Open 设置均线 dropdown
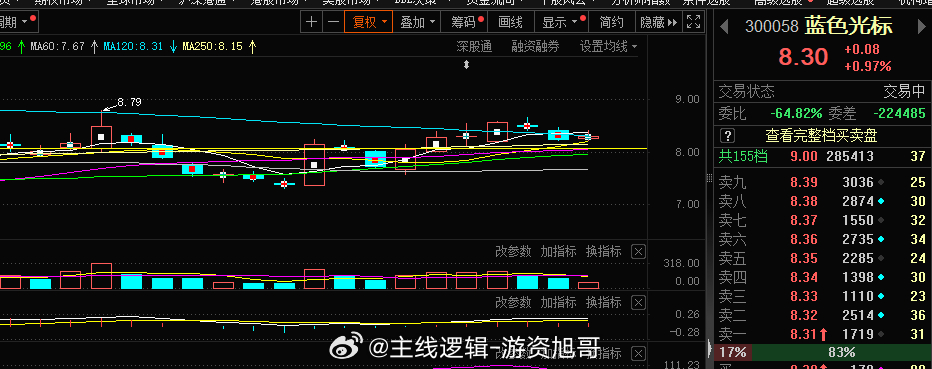The image size is (932, 369). click(608, 46)
